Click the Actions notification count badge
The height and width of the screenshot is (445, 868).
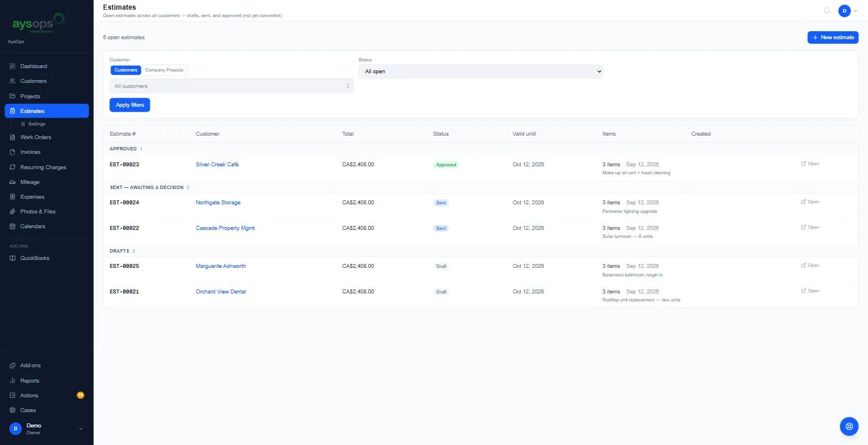[81, 395]
